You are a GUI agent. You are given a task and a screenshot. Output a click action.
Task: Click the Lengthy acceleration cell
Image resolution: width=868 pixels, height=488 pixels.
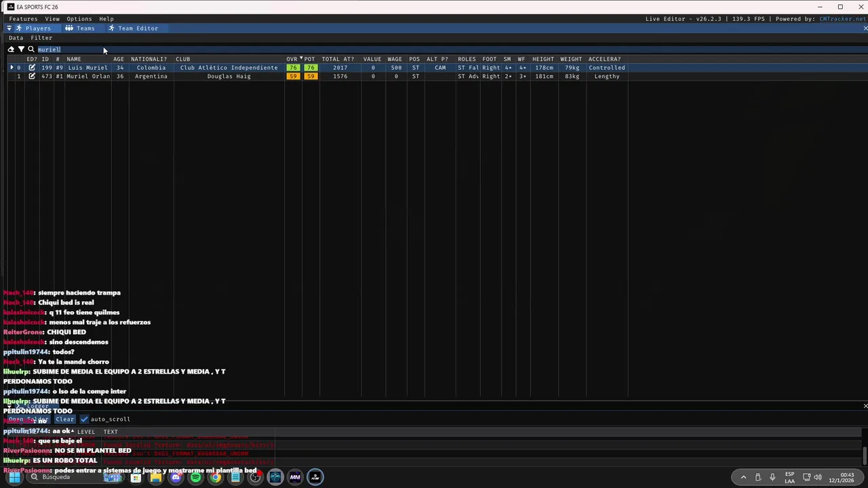coord(607,77)
